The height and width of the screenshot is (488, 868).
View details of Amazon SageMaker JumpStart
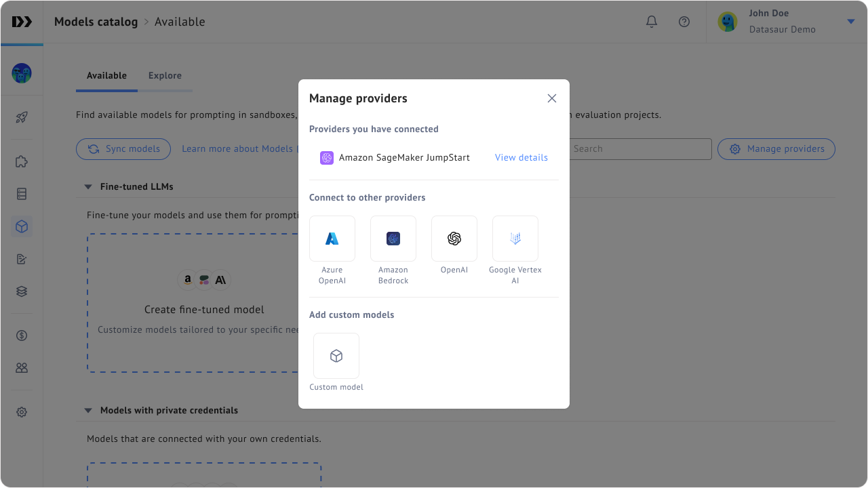point(521,158)
